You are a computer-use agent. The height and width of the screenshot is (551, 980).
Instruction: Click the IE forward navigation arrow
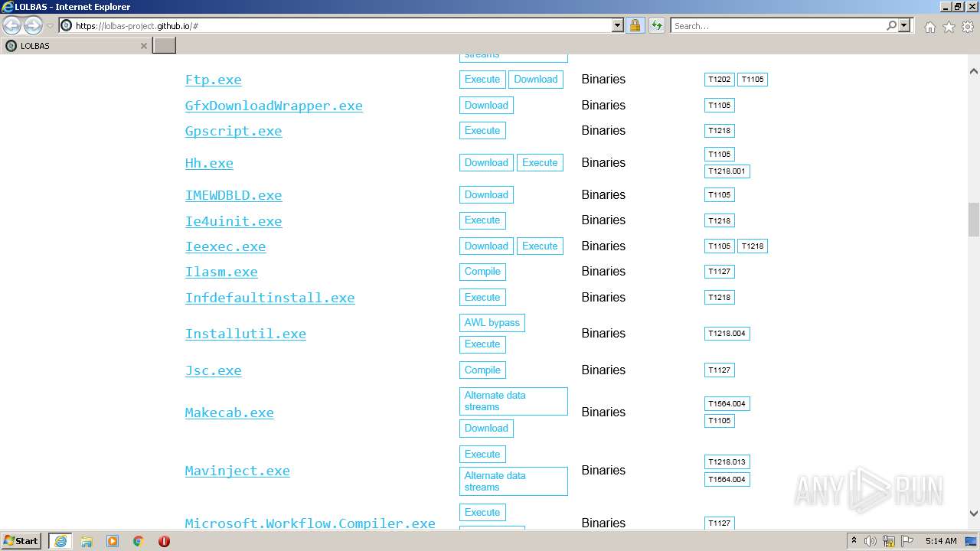[33, 25]
